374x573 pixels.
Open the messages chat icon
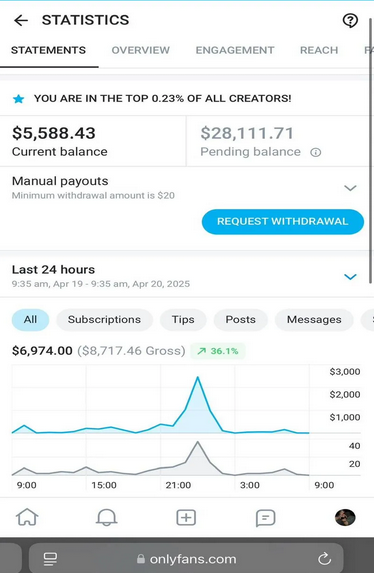(x=265, y=518)
